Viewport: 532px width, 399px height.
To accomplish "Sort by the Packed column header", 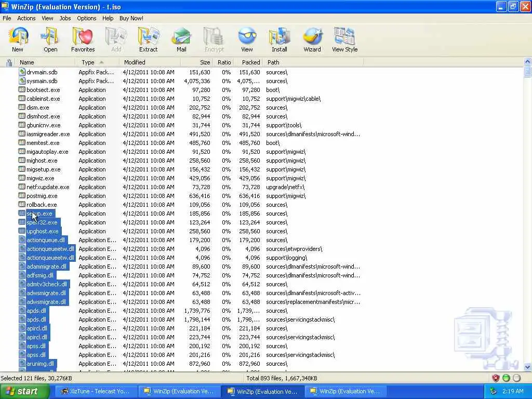I will coord(248,62).
